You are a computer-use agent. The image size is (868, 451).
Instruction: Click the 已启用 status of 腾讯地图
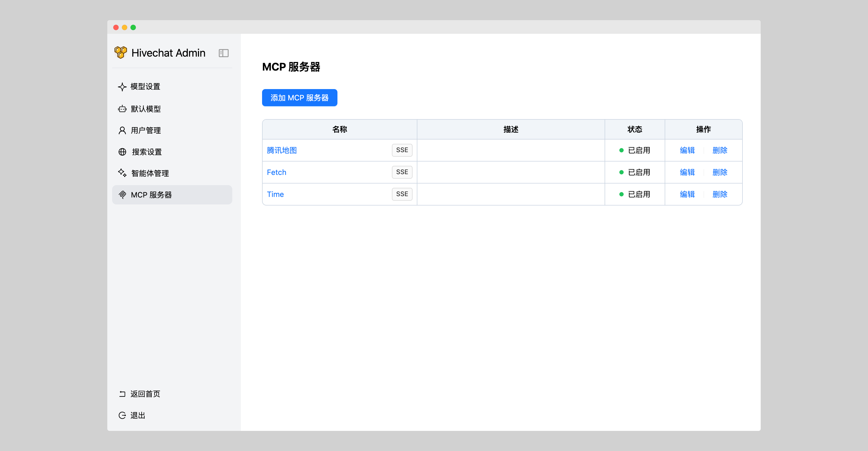coord(639,150)
